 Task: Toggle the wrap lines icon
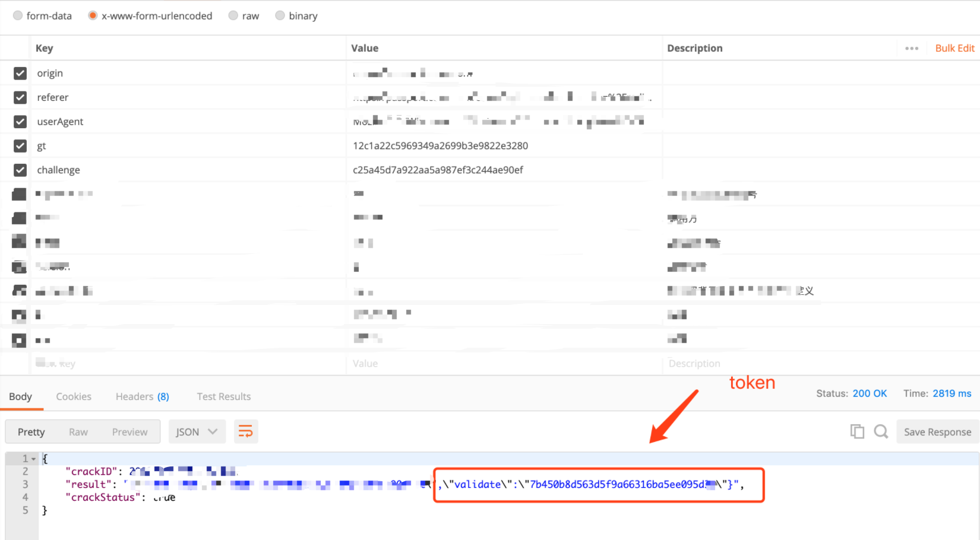click(x=245, y=431)
